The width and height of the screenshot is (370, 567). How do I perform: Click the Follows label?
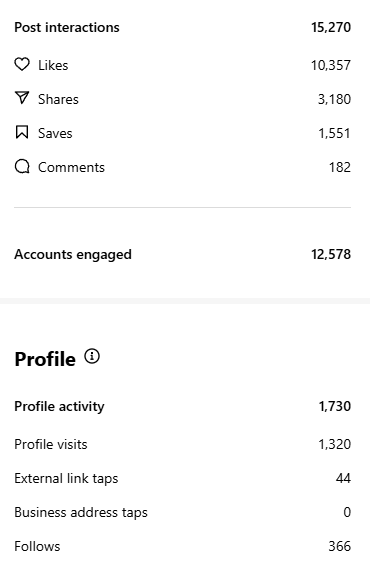(37, 546)
